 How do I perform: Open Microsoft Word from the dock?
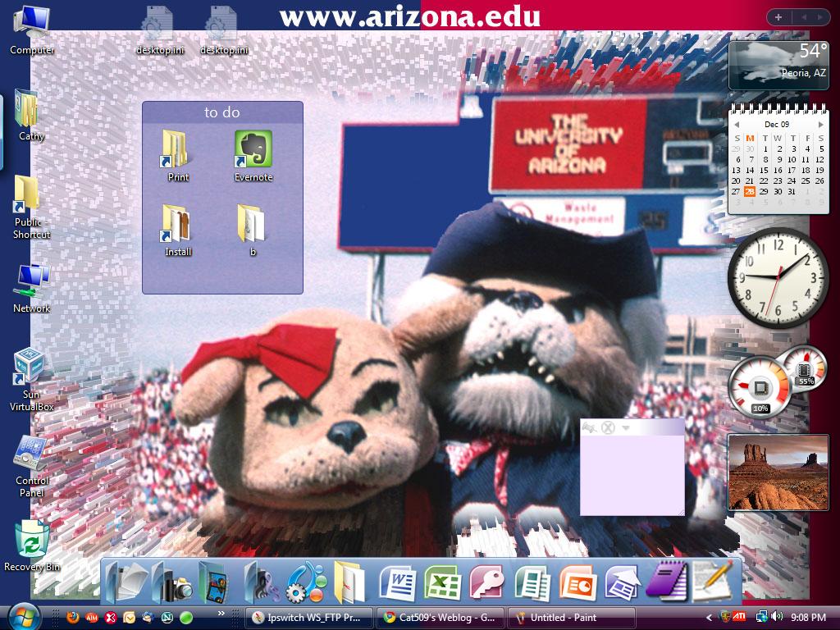point(398,583)
